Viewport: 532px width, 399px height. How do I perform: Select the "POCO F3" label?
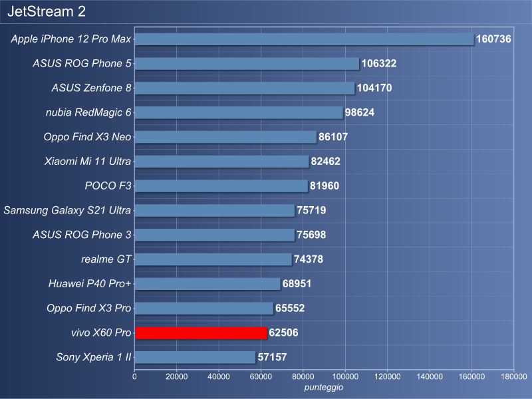coord(108,186)
